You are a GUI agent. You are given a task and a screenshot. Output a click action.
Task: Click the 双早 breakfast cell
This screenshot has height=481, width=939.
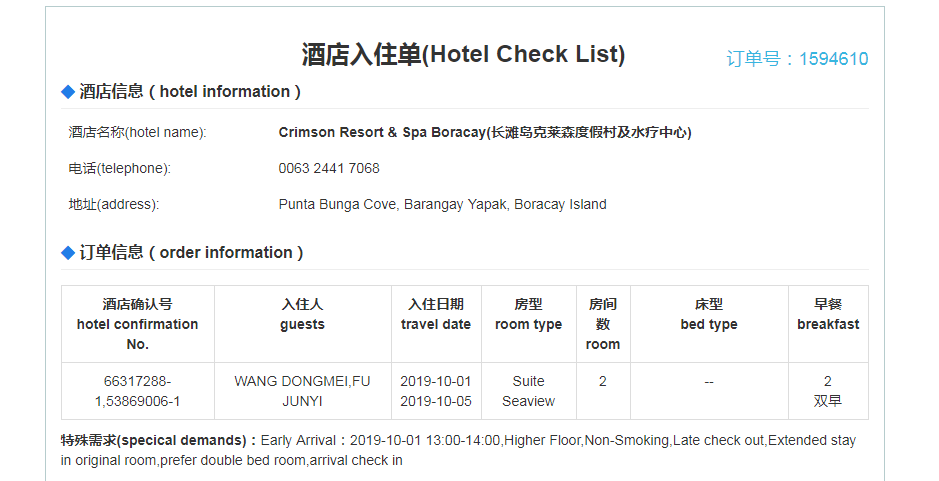(827, 401)
